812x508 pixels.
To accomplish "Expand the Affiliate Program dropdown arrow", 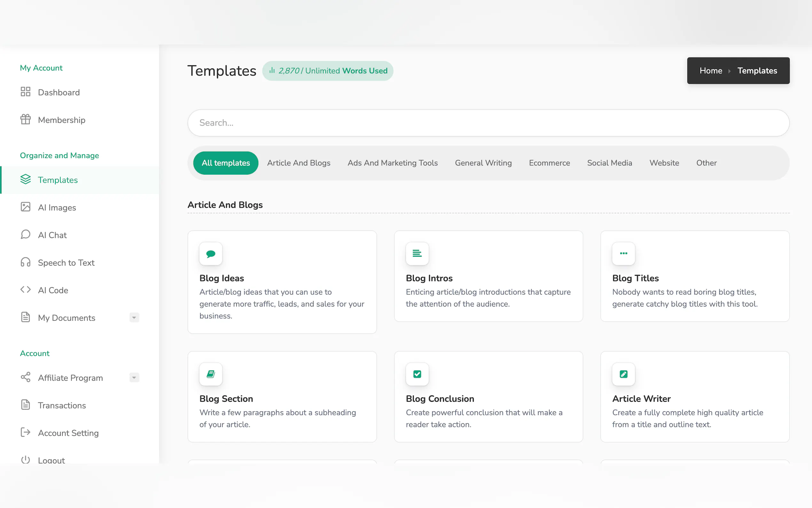I will pos(134,377).
